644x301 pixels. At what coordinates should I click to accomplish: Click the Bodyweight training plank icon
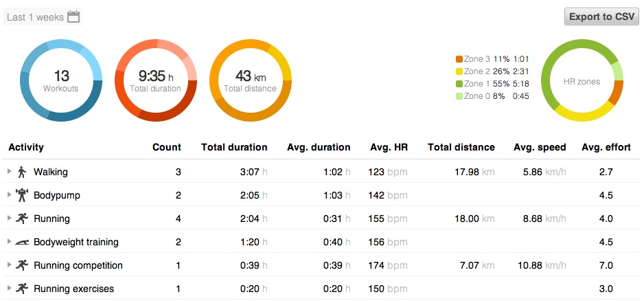point(22,242)
